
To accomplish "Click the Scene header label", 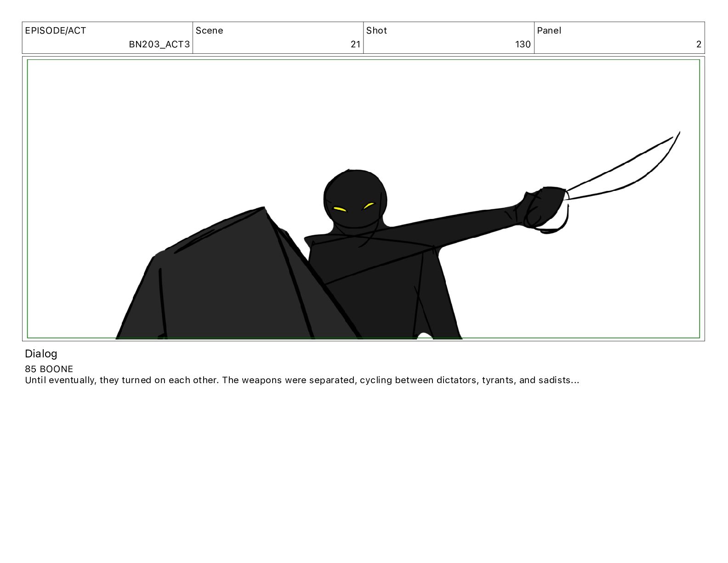I will point(210,31).
